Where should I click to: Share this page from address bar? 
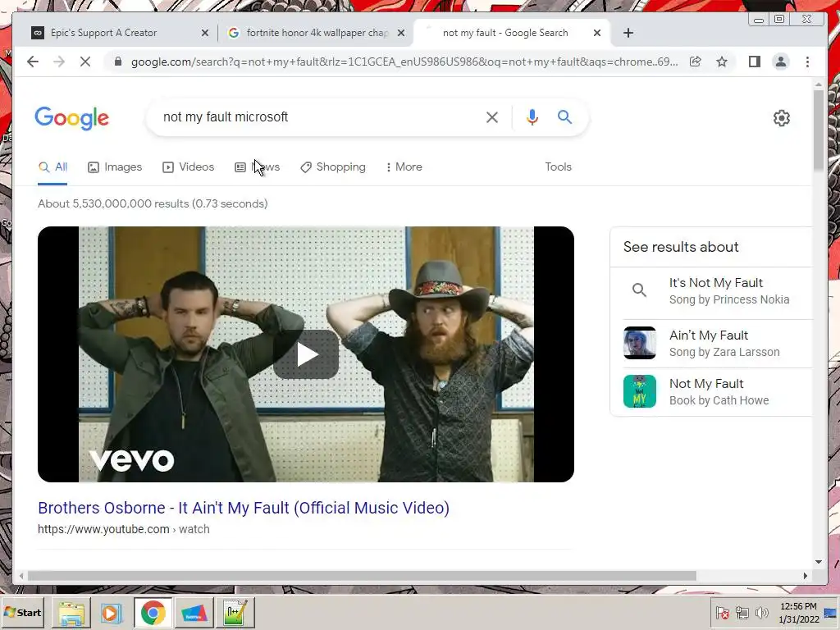[x=696, y=62]
